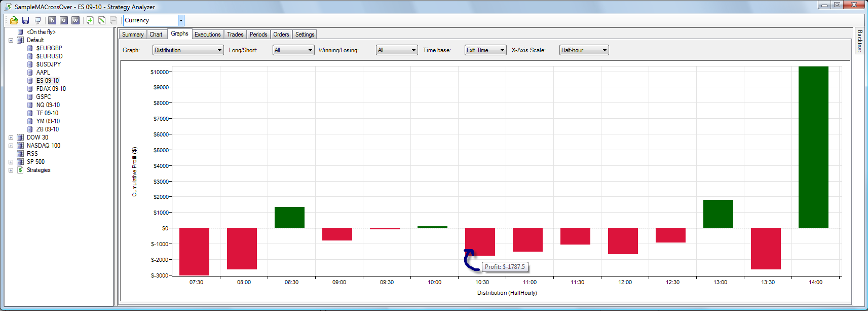The width and height of the screenshot is (868, 311).
Task: Select the RSS list node
Action: point(32,154)
